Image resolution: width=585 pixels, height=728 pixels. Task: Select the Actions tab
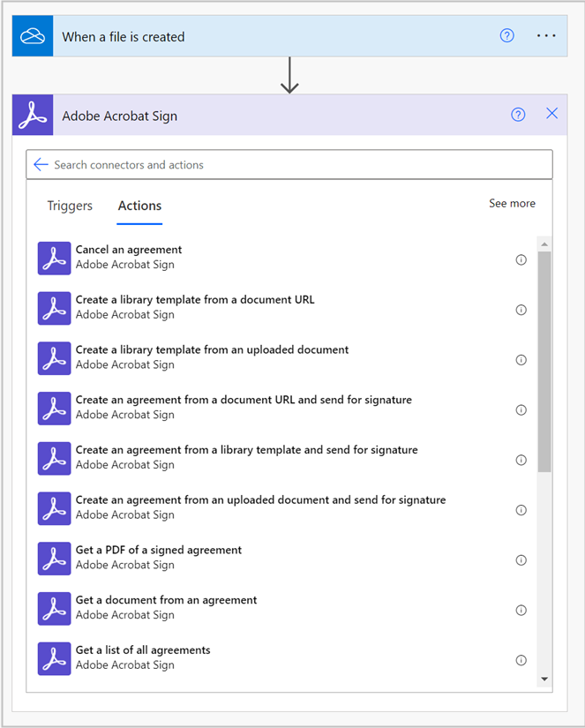click(139, 206)
